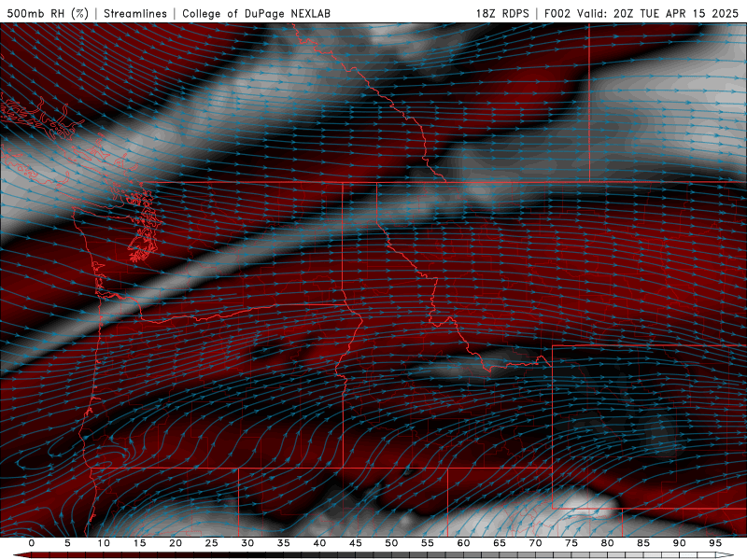The height and width of the screenshot is (560, 747).
Task: Click the colorbar label '60'
Action: [463, 543]
